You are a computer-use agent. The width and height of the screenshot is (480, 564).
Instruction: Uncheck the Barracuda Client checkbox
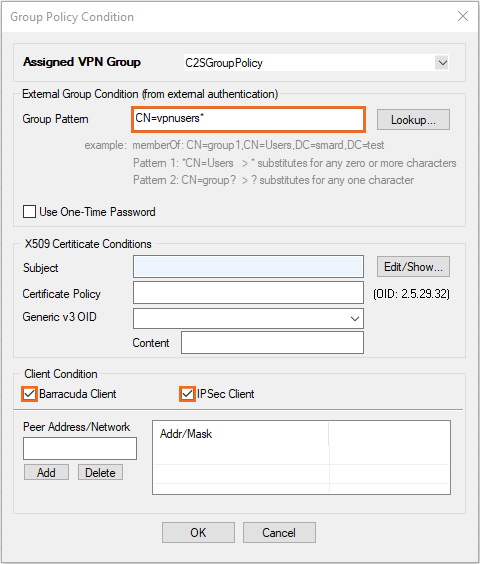30,394
